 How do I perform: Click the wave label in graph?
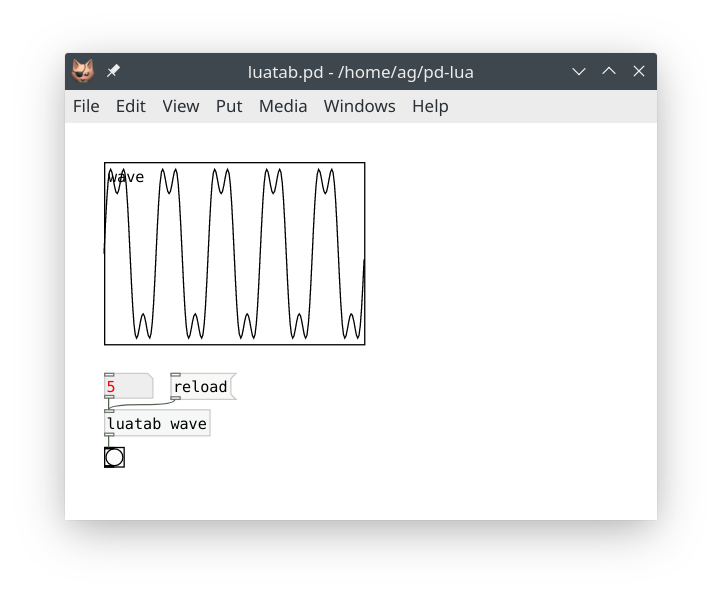[x=127, y=178]
